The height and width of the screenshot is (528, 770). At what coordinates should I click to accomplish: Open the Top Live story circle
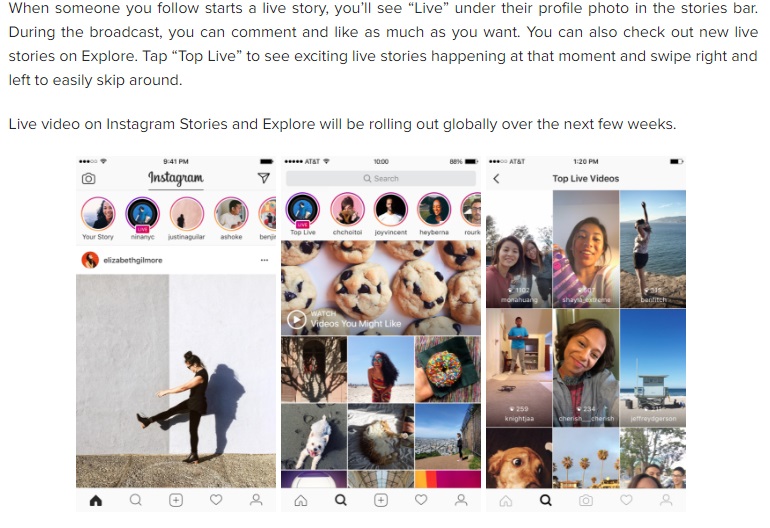302,210
